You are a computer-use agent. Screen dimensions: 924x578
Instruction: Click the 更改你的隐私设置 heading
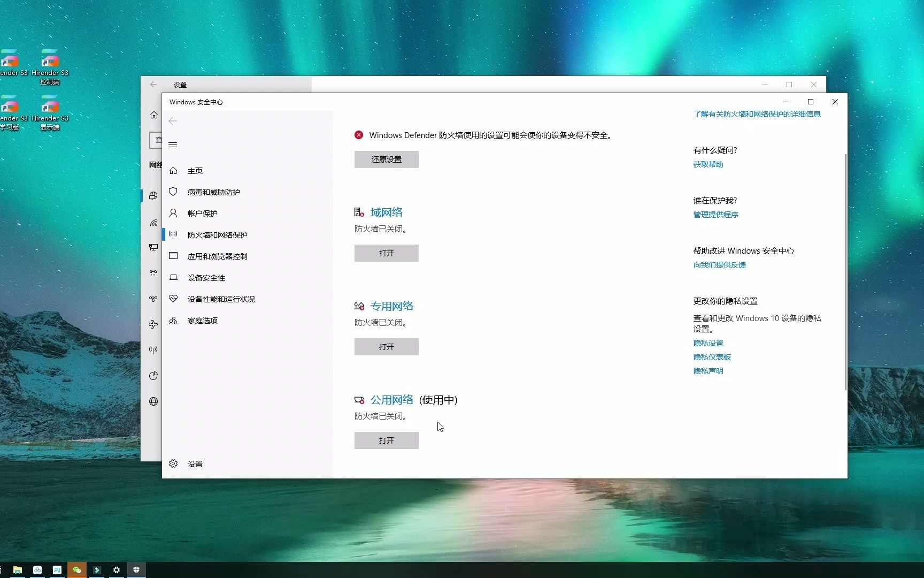(x=725, y=301)
